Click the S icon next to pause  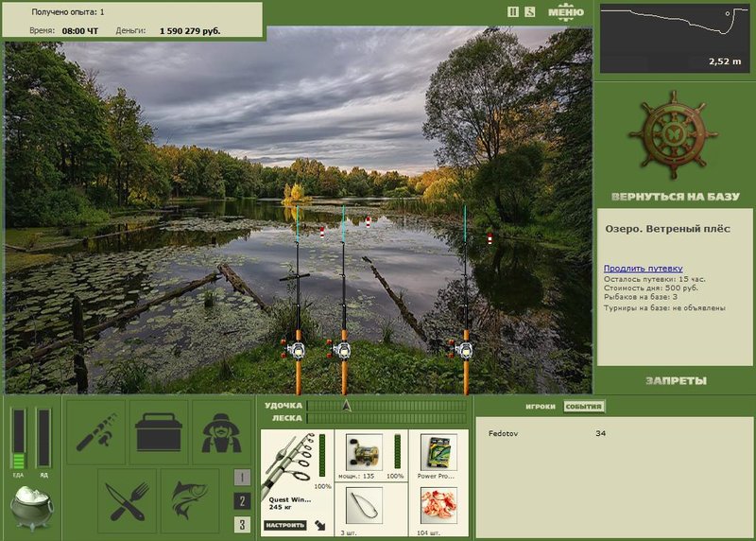(529, 11)
